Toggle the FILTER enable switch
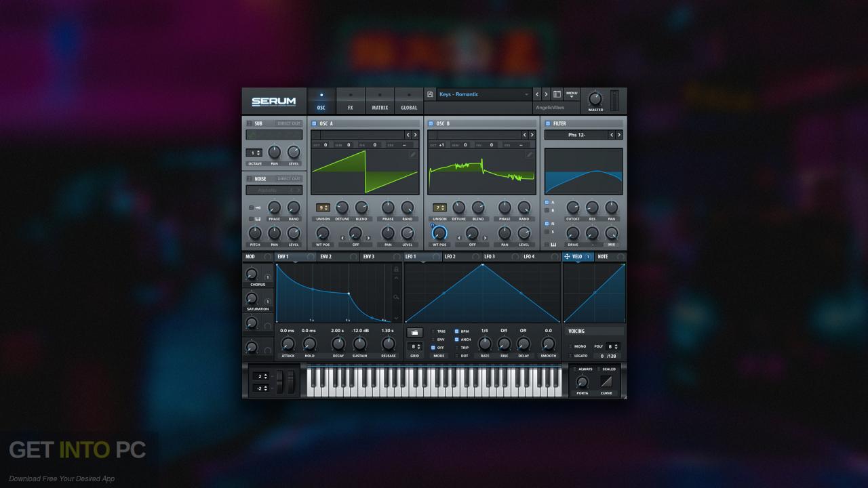This screenshot has width=868, height=488. (547, 123)
